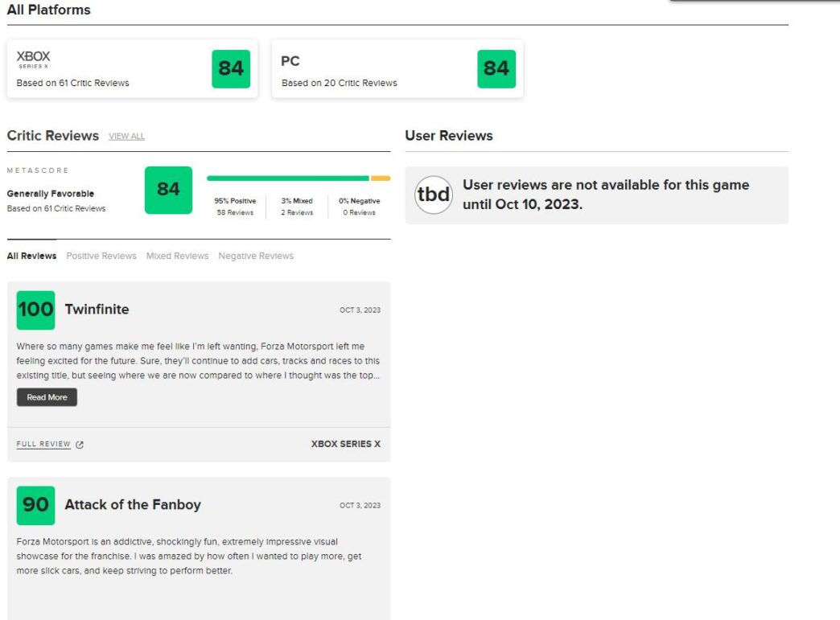Switch to Negative Reviews tab
840x620 pixels.
[256, 256]
